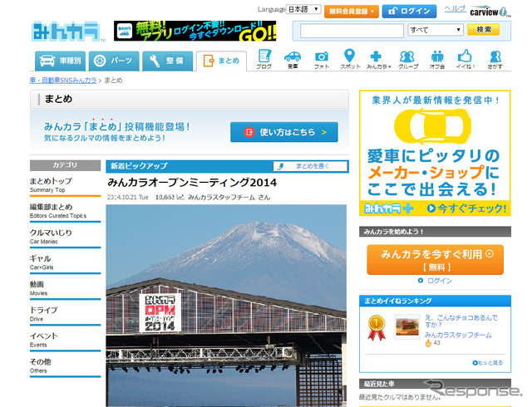Open the Mt. Fuji OPM 2014 article image
This screenshot has height=407, width=532.
[x=226, y=306]
